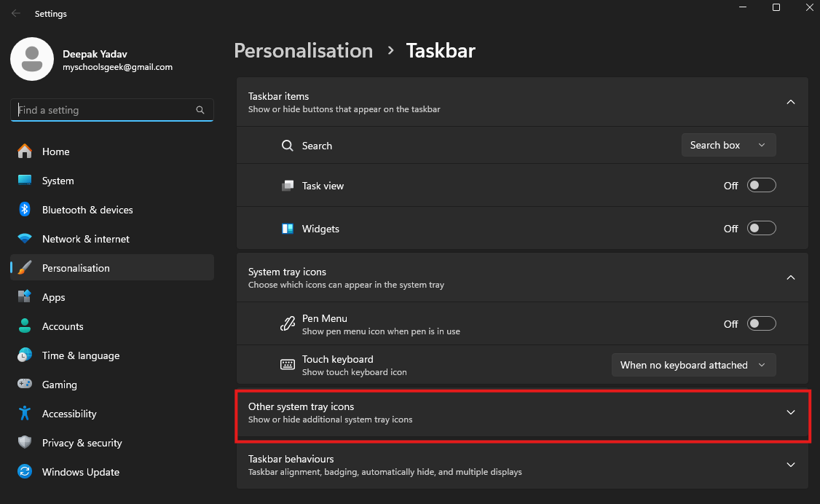Turn on the Task view toggle
The height and width of the screenshot is (504, 820).
click(762, 186)
